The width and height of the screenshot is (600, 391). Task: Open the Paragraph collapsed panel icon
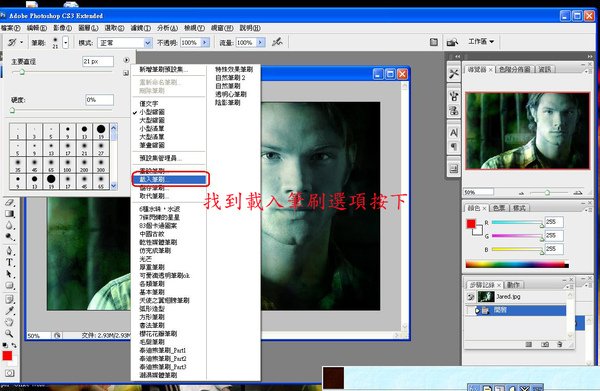454,147
